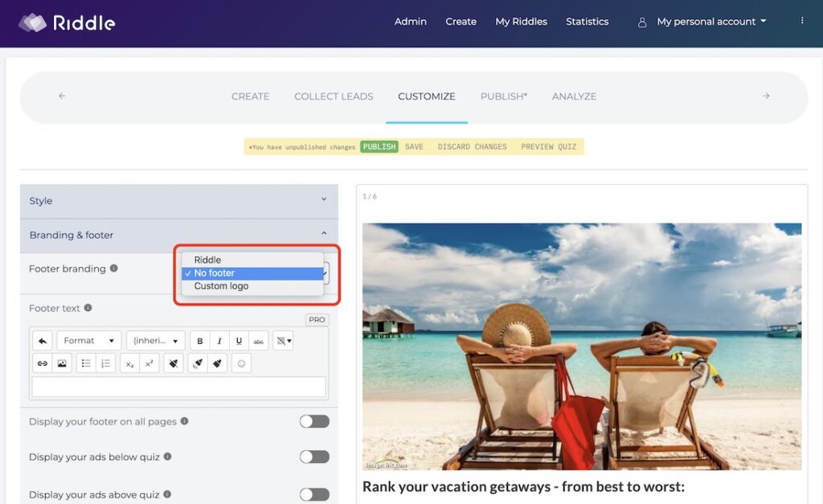Apply superscript formatting
Image resolution: width=823 pixels, height=504 pixels.
pos(149,363)
